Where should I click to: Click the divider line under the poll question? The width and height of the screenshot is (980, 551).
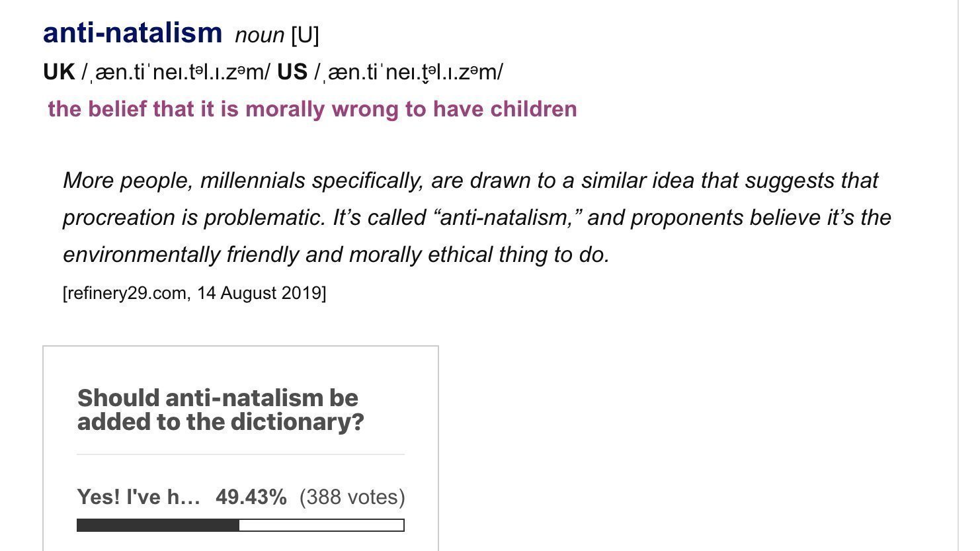(240, 454)
